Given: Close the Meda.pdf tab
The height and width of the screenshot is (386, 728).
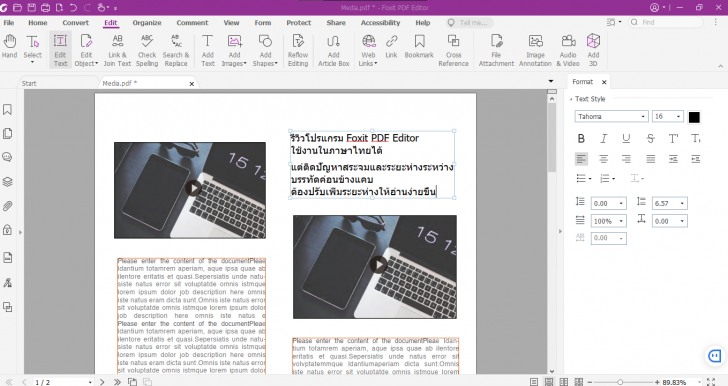Looking at the screenshot, I should point(192,84).
